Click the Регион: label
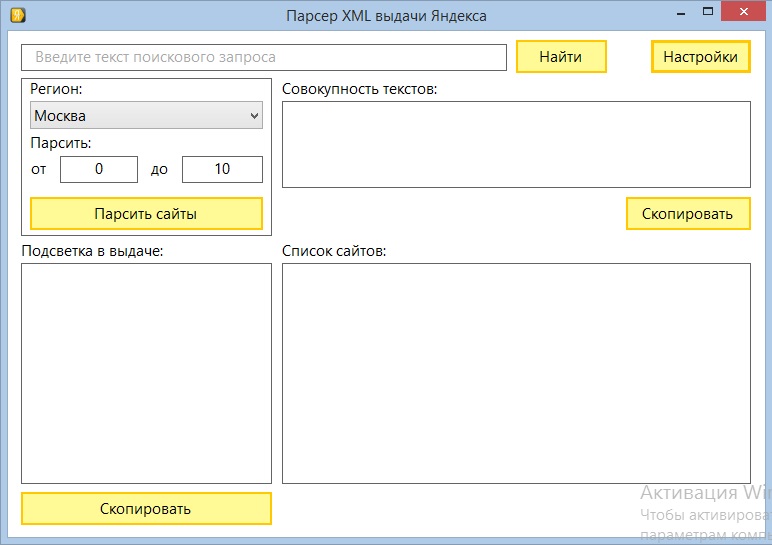Screen dimensions: 772x545 coord(56,89)
